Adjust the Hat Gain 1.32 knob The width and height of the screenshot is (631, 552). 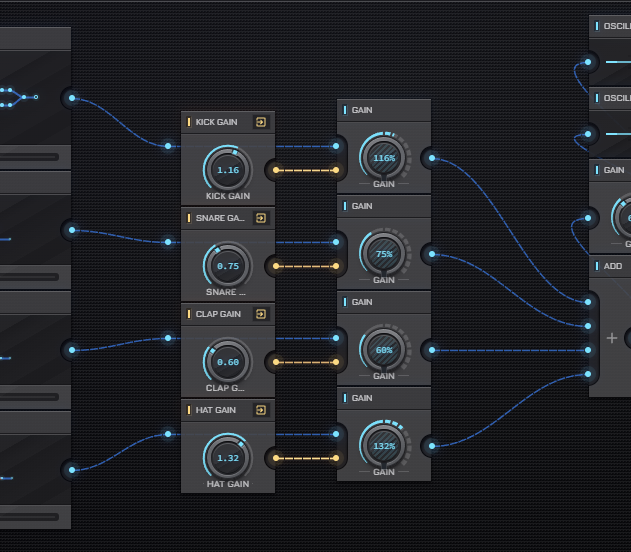pos(228,457)
